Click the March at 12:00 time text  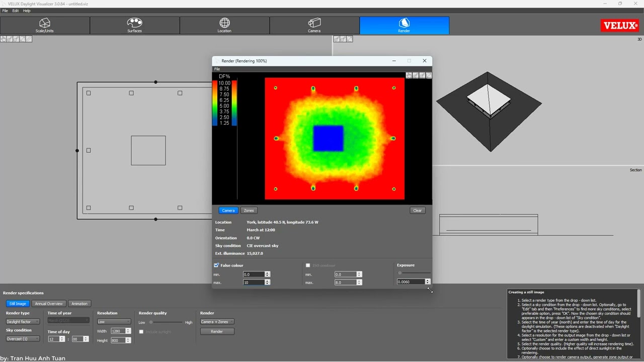pyautogui.click(x=261, y=230)
